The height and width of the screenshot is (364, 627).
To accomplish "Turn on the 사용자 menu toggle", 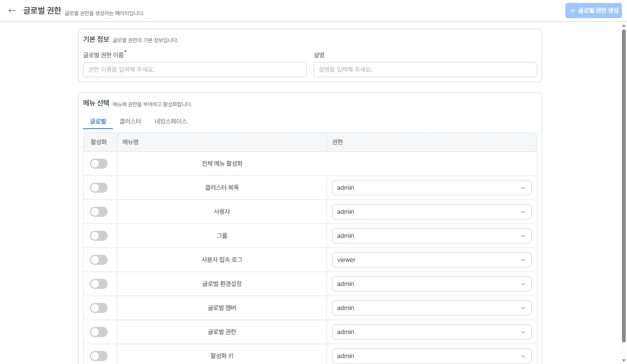I will tap(99, 212).
